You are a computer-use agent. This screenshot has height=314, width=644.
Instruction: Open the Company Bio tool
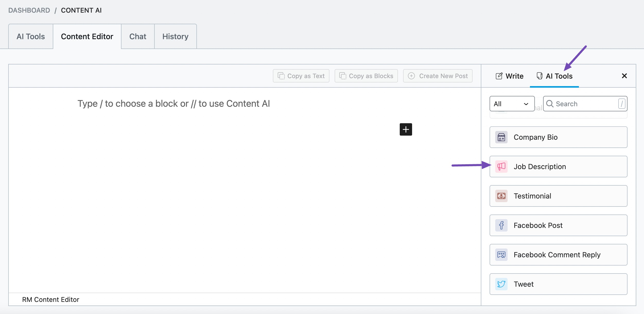point(558,137)
